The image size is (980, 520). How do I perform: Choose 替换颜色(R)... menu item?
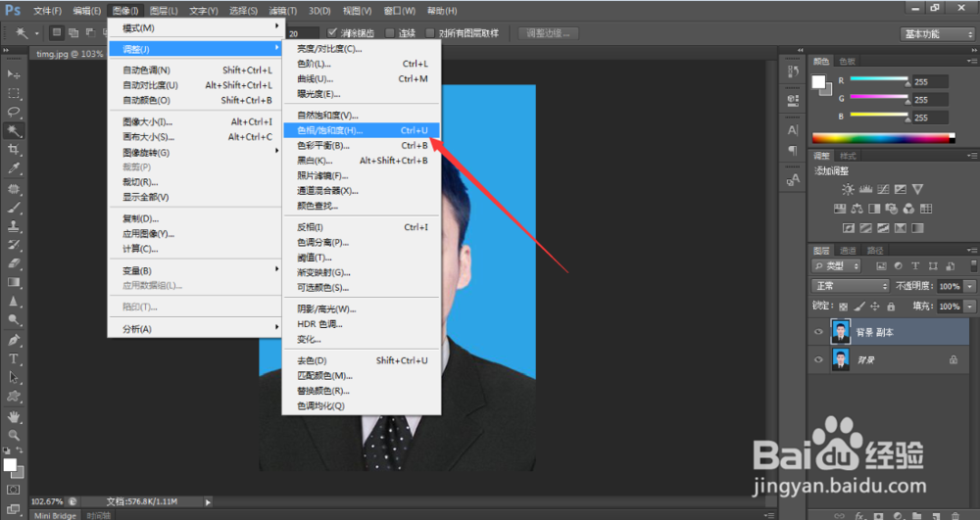362,391
